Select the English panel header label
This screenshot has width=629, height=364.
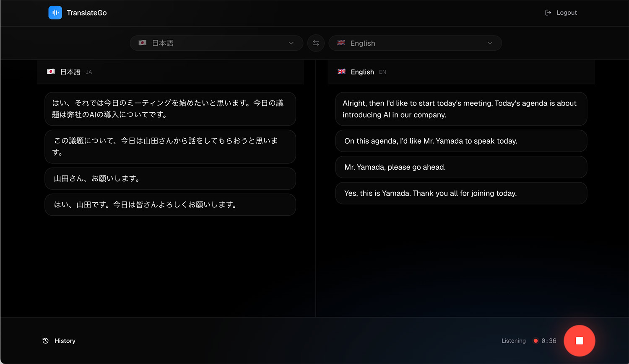pos(362,72)
